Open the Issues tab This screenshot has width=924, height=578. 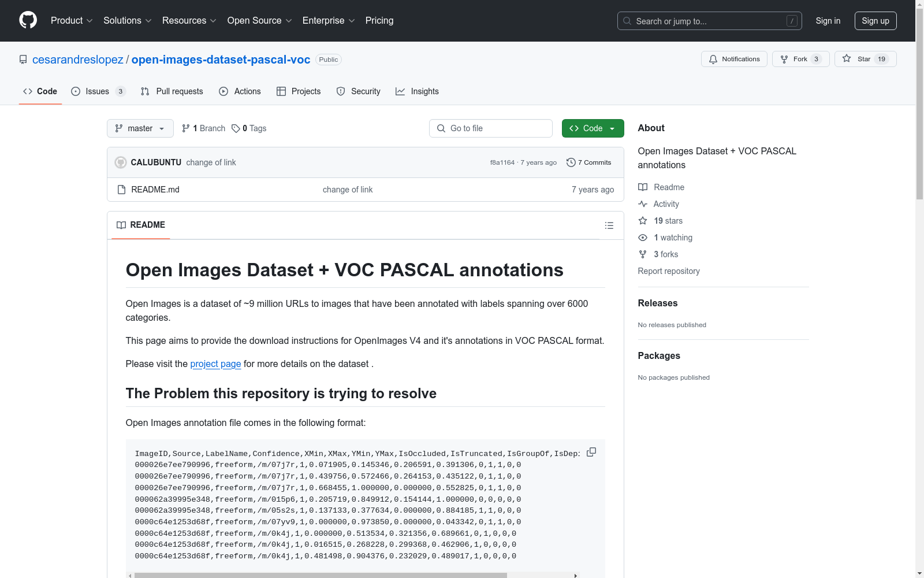[98, 91]
